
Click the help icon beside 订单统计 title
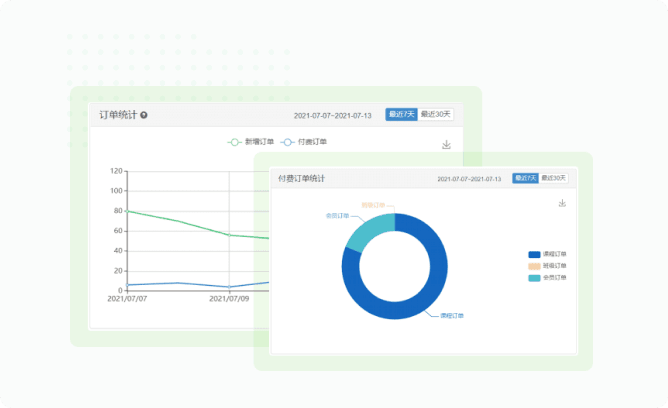(x=144, y=115)
